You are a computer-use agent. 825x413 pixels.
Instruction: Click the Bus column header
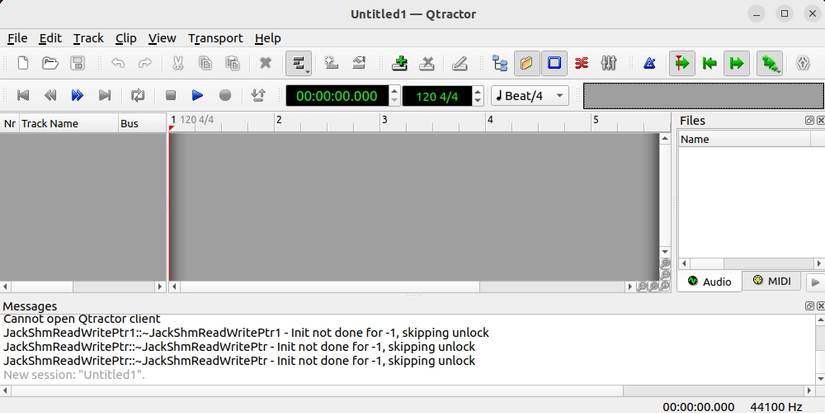pos(142,124)
